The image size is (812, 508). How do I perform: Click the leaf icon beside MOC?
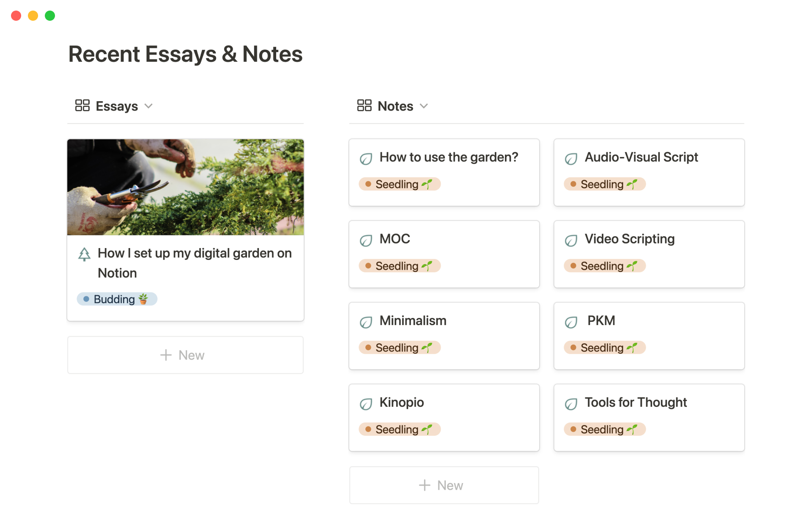pyautogui.click(x=366, y=240)
